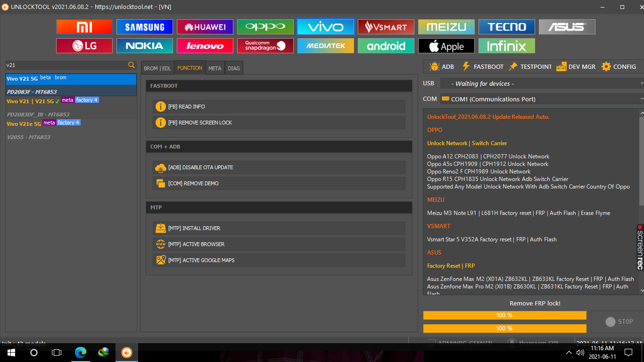Click the v21 model search field

tap(66, 65)
